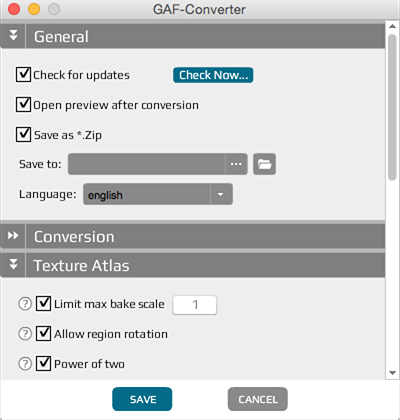
Task: Uncheck Check for updates checkbox
Action: [x=23, y=74]
